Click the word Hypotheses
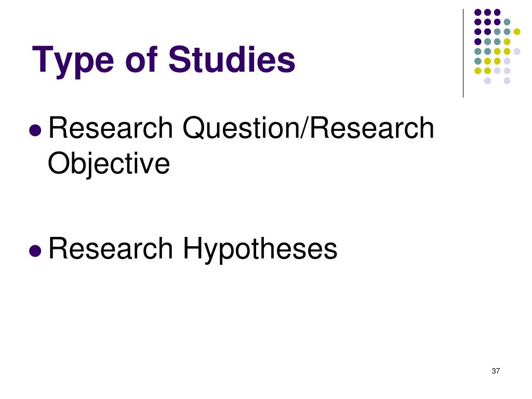This screenshot has width=532, height=399. (x=260, y=250)
